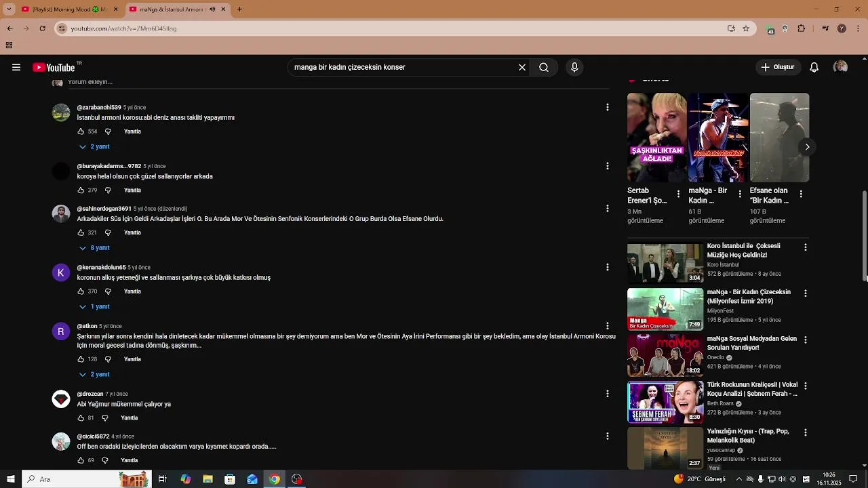Reply to @drozcan comment with Yanıtla
Image resolution: width=868 pixels, height=488 pixels.
(129, 418)
